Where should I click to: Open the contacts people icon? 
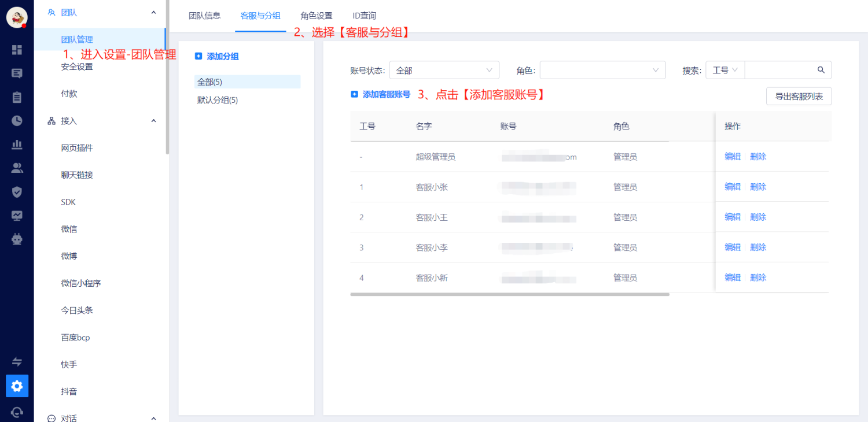17,168
